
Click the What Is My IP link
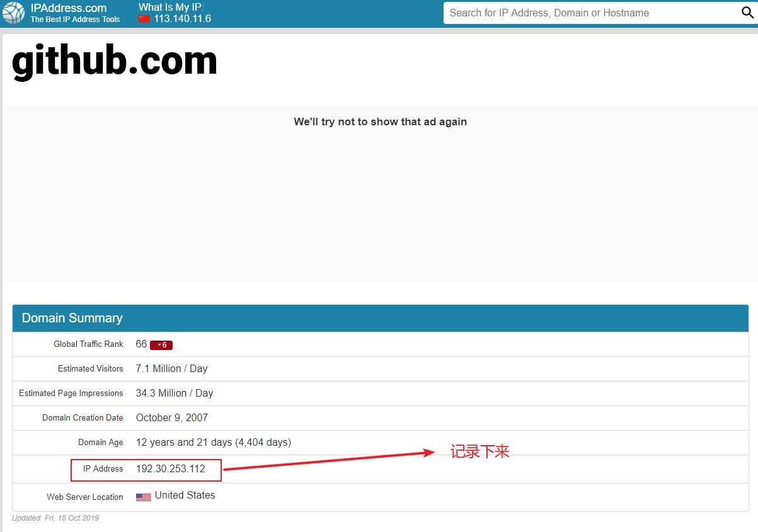(171, 7)
